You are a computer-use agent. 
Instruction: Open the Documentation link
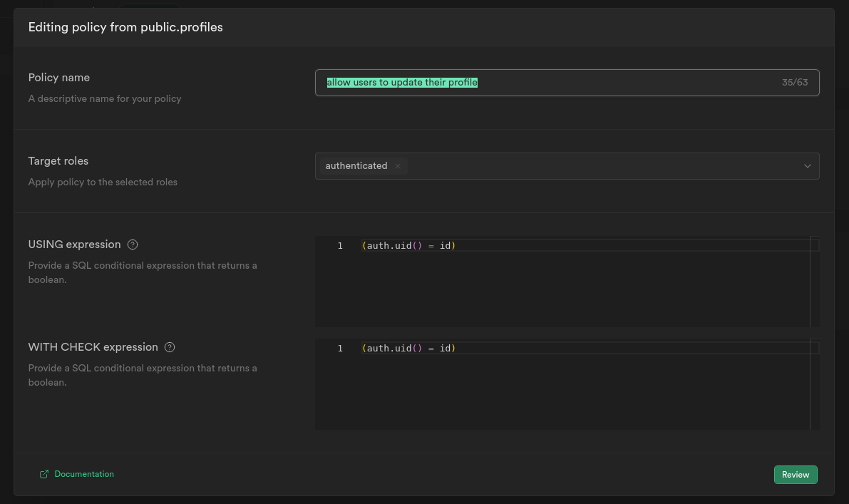pyautogui.click(x=84, y=473)
